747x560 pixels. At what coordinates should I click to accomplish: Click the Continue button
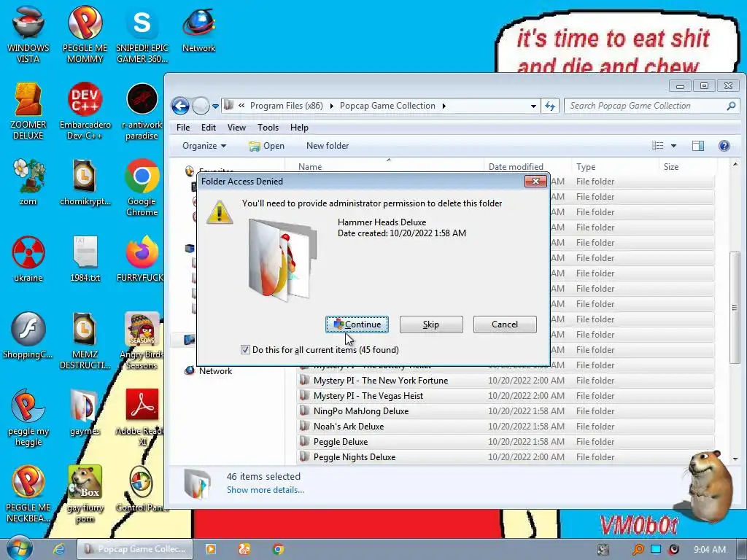357,324
